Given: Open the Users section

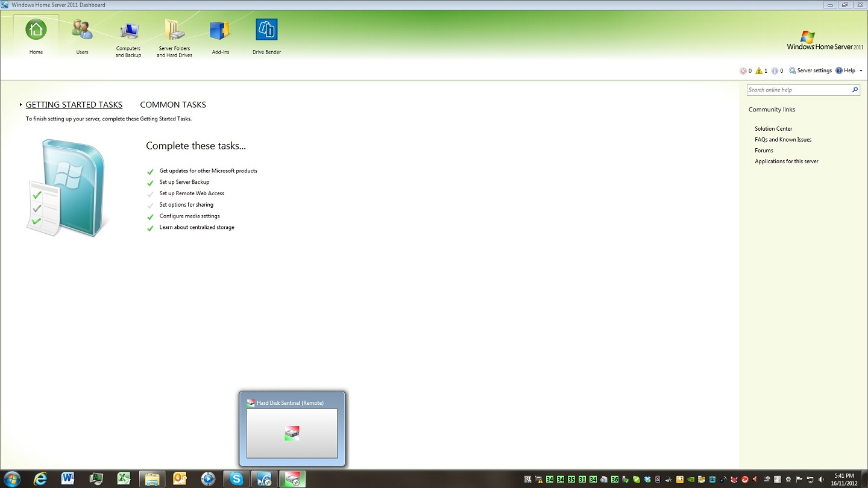Looking at the screenshot, I should click(x=82, y=37).
